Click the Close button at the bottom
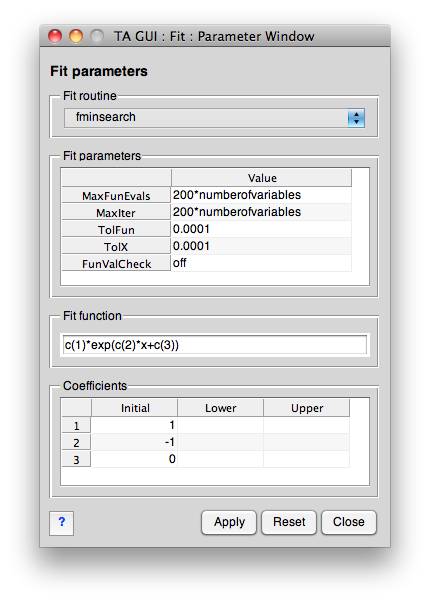Image resolution: width=430 pixels, height=602 pixels. point(349,522)
